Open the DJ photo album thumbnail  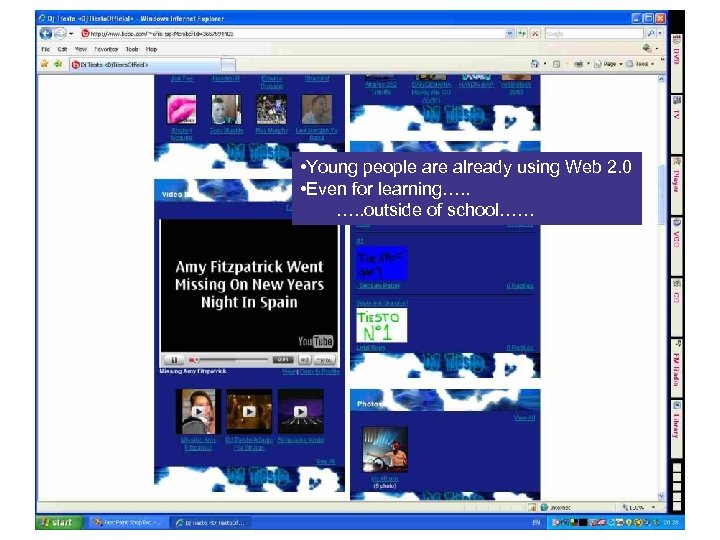pyautogui.click(x=385, y=450)
